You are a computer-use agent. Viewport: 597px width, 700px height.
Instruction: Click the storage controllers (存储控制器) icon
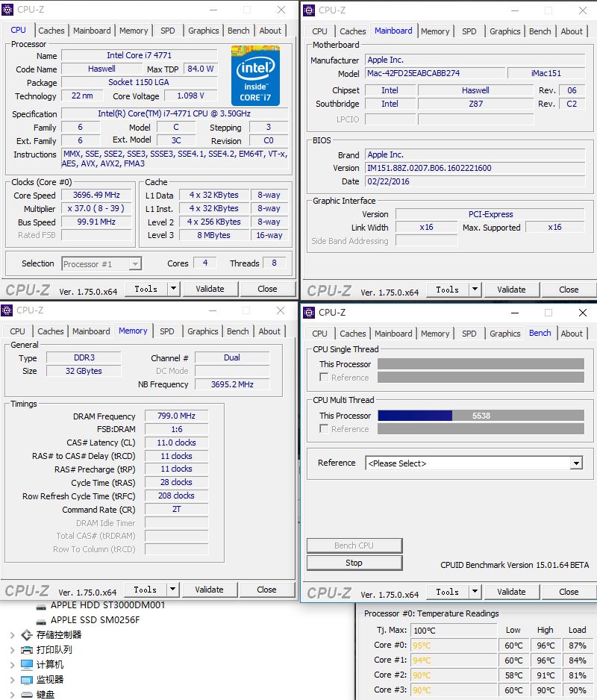(27, 635)
